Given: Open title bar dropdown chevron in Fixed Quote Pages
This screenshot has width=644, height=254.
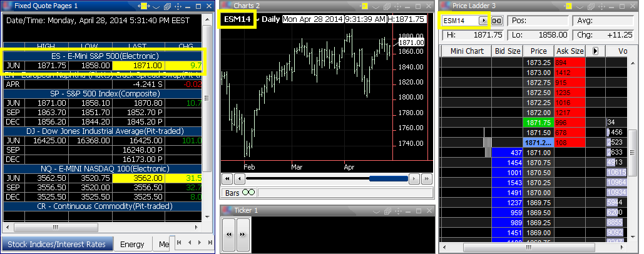Looking at the screenshot, I should (156, 6).
